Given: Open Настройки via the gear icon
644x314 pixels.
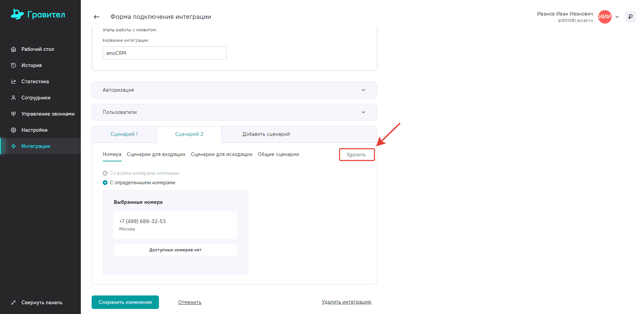Looking at the screenshot, I should click(13, 130).
